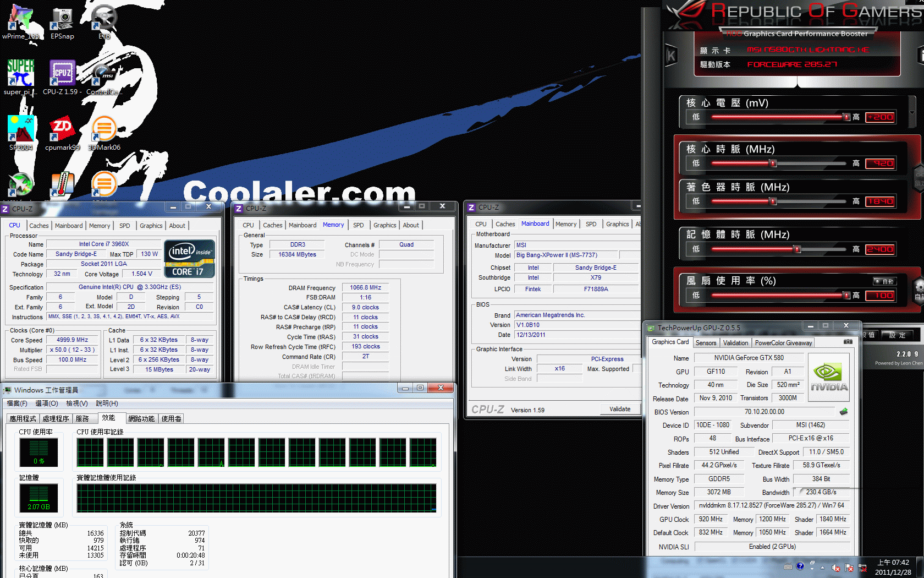Switch to Task Manager 網路功能 tab
The width and height of the screenshot is (924, 578).
pos(141,419)
